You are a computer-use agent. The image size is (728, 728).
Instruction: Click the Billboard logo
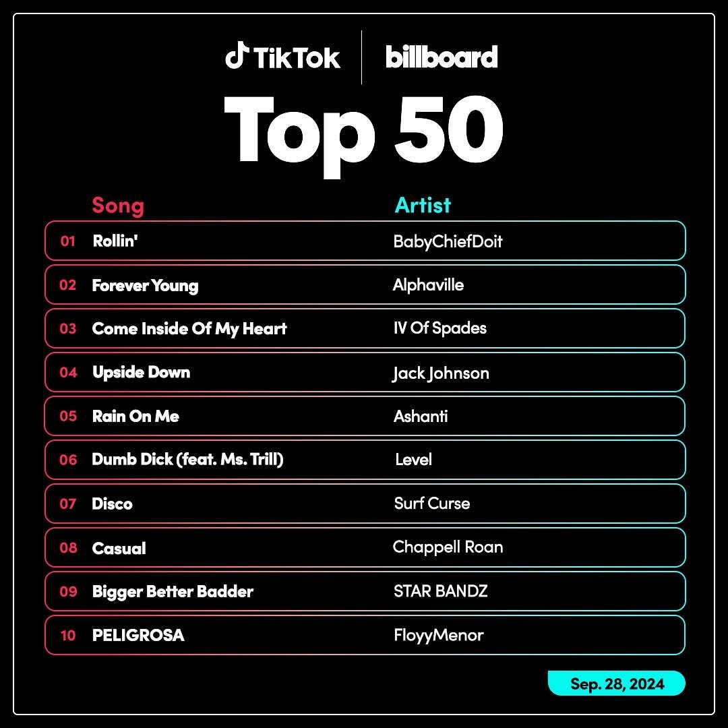pyautogui.click(x=442, y=57)
